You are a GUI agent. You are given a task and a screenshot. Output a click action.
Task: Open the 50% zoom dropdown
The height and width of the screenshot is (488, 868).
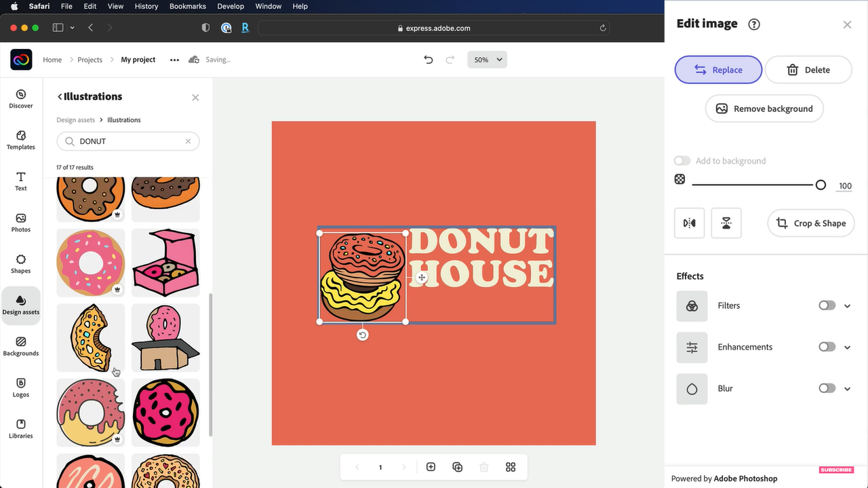[487, 60]
